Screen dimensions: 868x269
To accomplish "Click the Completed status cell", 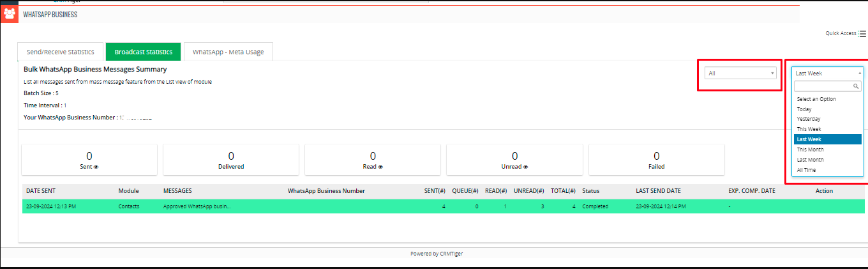I will (595, 206).
